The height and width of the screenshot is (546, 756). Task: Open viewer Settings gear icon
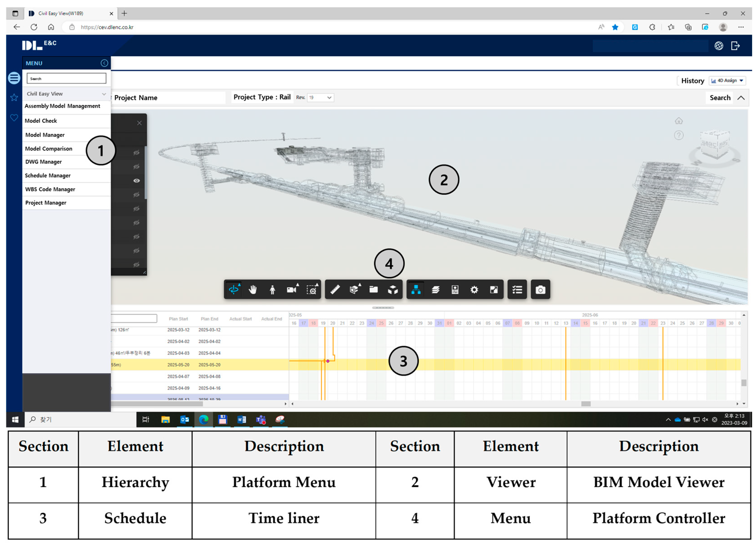pyautogui.click(x=474, y=289)
